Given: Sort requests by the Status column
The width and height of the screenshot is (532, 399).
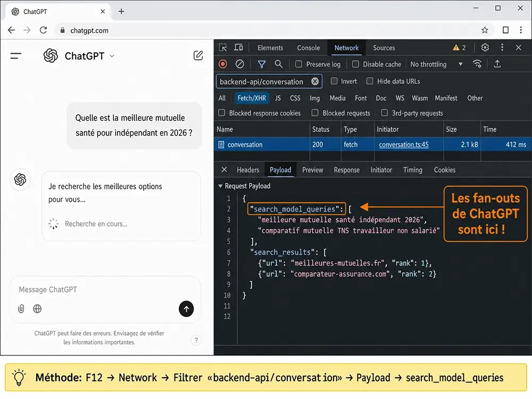Looking at the screenshot, I should click(326, 129).
